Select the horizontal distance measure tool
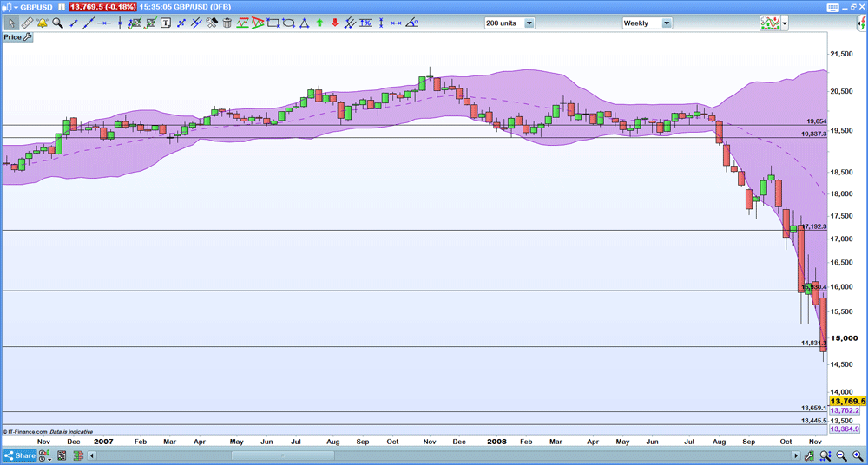The image size is (868, 465). click(x=396, y=23)
